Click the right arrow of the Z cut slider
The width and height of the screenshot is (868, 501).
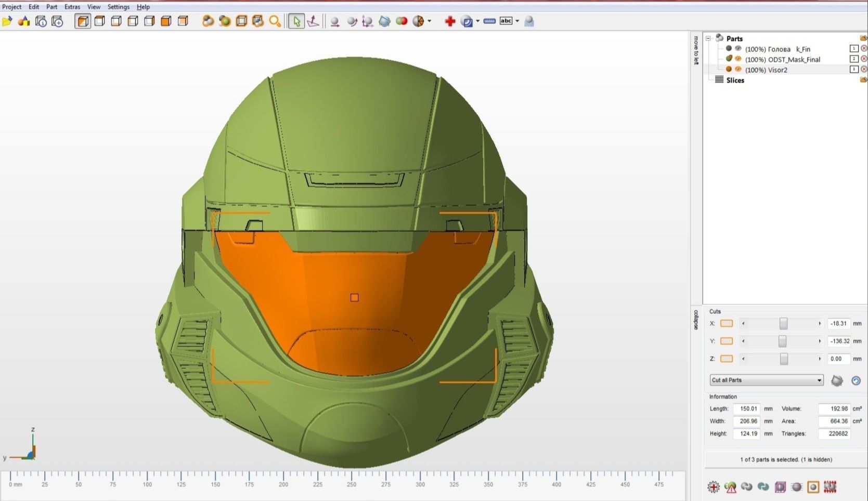[820, 359]
